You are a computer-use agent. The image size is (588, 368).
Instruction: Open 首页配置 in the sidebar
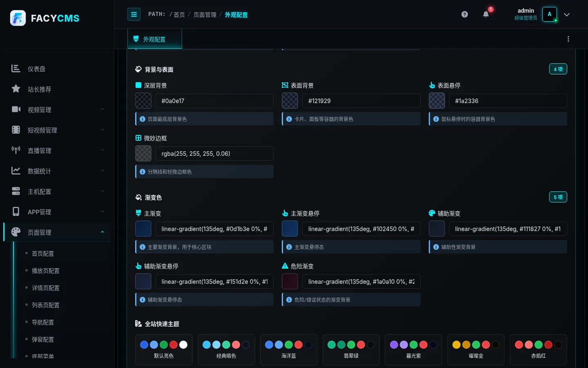pos(43,254)
